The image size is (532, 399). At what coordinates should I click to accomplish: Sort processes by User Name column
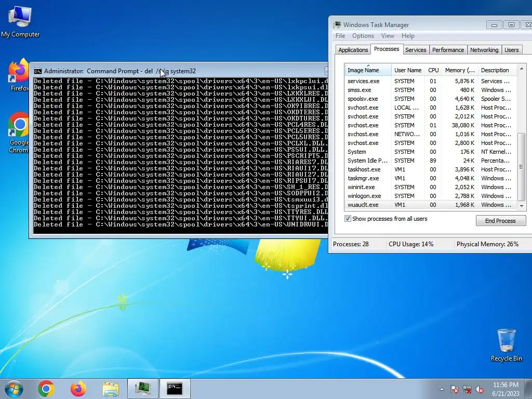click(x=408, y=70)
